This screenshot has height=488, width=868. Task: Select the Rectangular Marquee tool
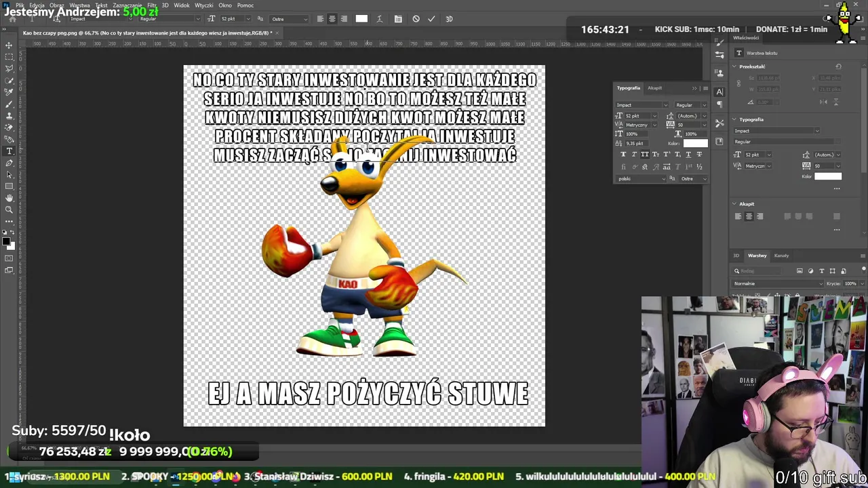[x=9, y=57]
